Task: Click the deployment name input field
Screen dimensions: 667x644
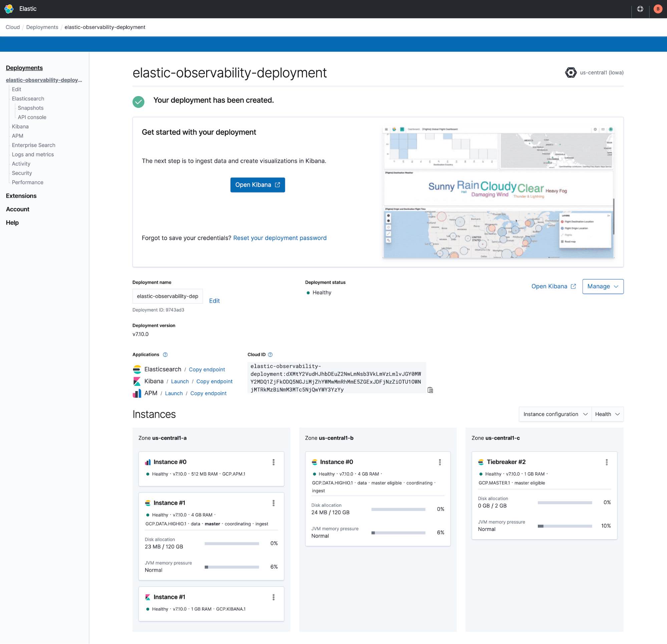Action: (x=167, y=296)
